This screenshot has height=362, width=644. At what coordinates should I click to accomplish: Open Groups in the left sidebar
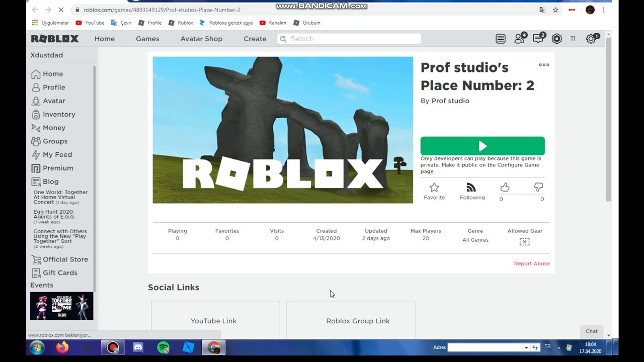(x=49, y=141)
